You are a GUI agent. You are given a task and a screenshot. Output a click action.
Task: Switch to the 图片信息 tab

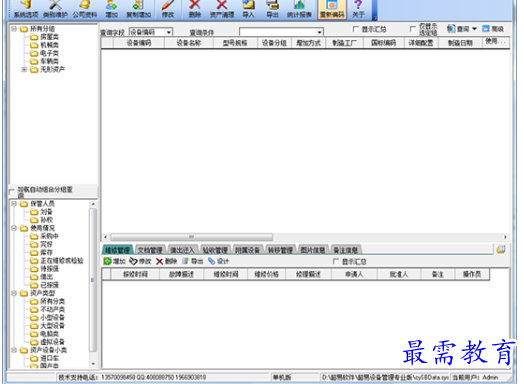(313, 250)
